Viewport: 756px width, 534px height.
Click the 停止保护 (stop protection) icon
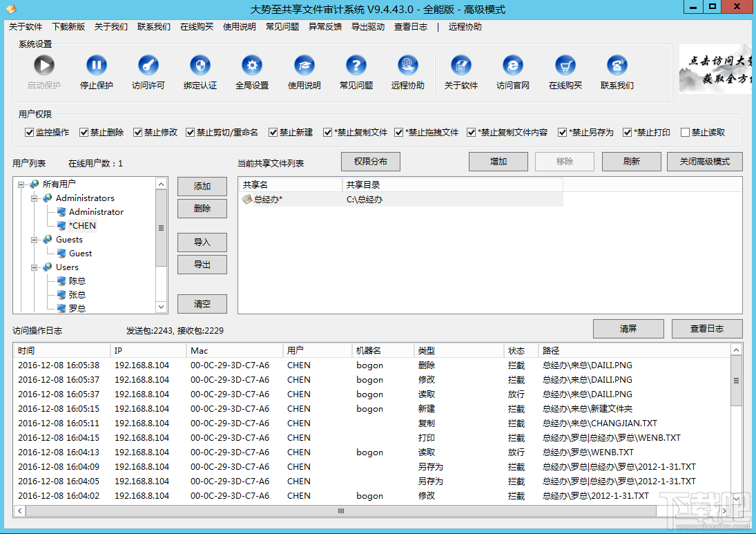pos(96,65)
